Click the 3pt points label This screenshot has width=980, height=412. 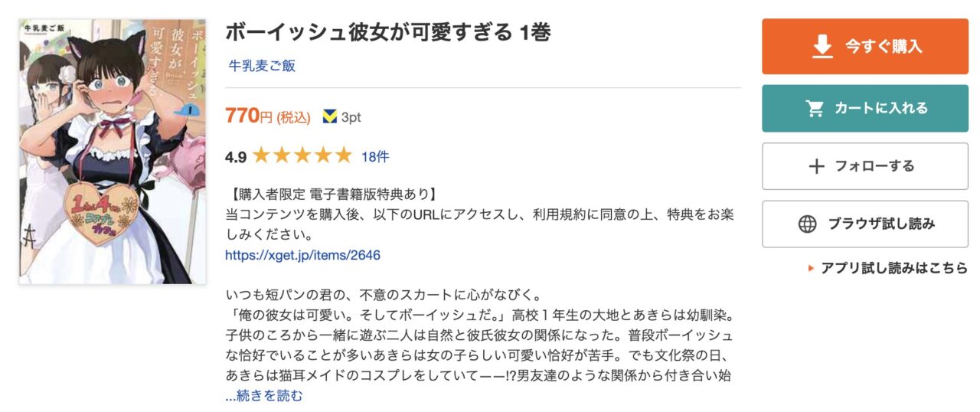tap(351, 117)
